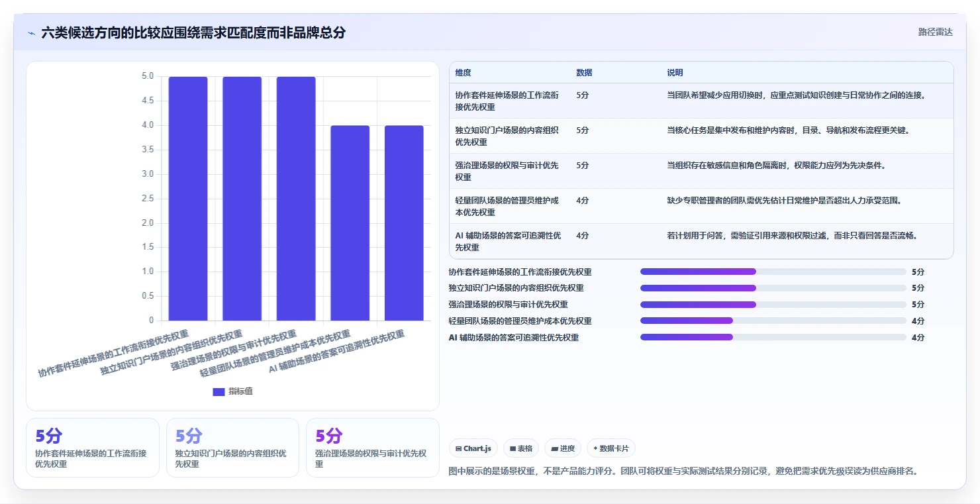
Task: Select the 数据卡片 tag chip
Action: pyautogui.click(x=611, y=448)
